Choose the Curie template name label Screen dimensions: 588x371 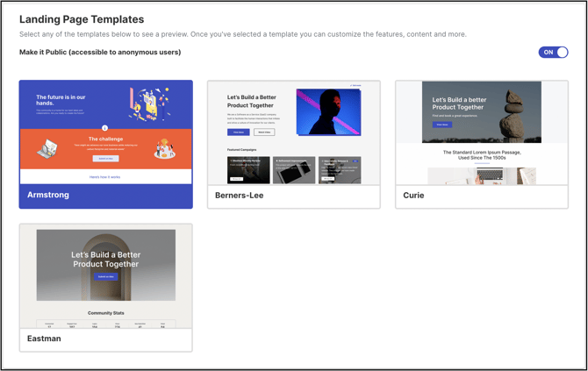(x=413, y=196)
